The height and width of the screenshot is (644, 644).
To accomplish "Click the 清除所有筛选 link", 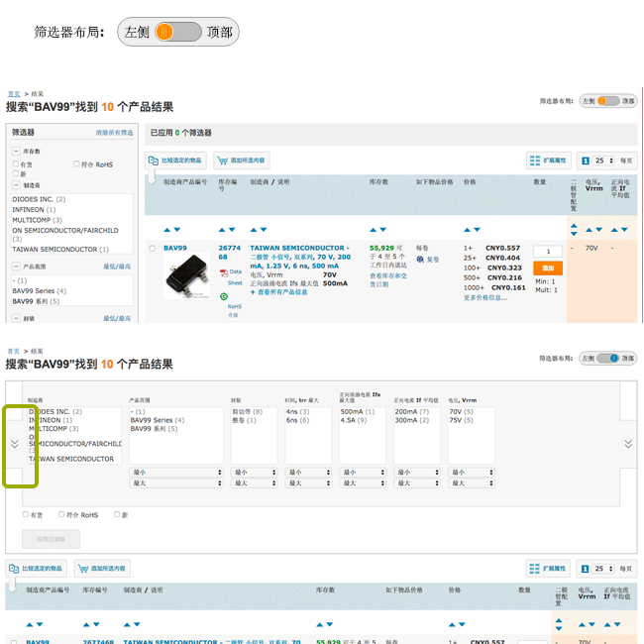I will click(x=114, y=133).
